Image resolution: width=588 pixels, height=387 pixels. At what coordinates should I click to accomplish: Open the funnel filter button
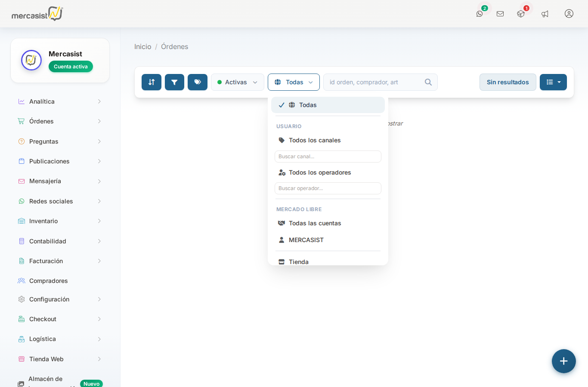tap(174, 82)
